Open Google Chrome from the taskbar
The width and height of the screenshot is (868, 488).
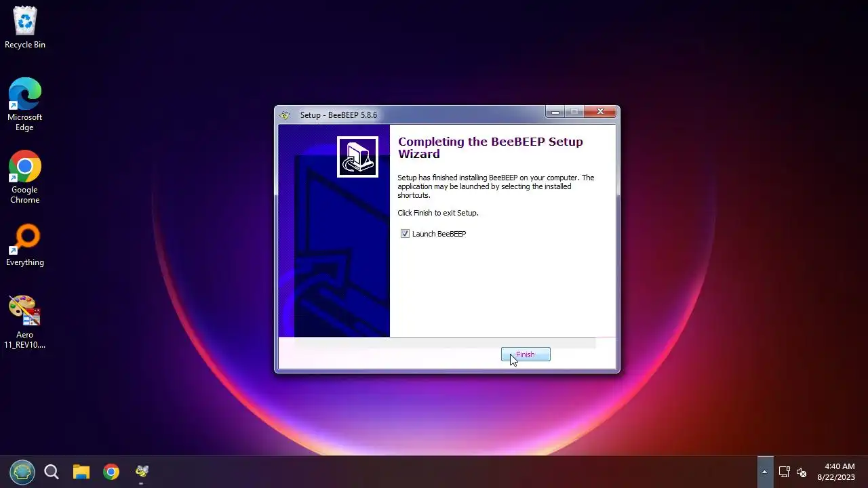(x=111, y=472)
